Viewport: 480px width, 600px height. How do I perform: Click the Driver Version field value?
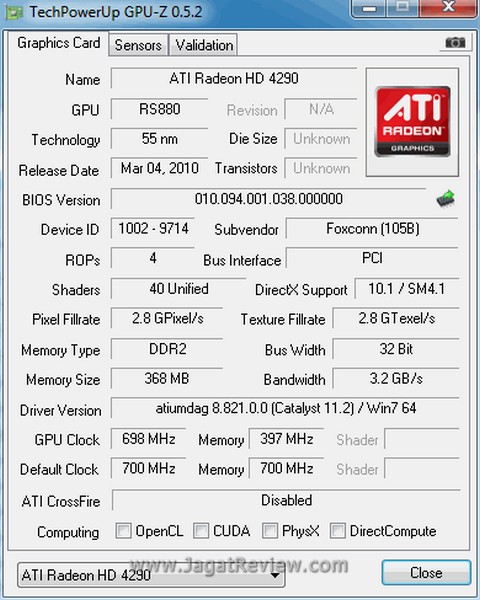285,408
